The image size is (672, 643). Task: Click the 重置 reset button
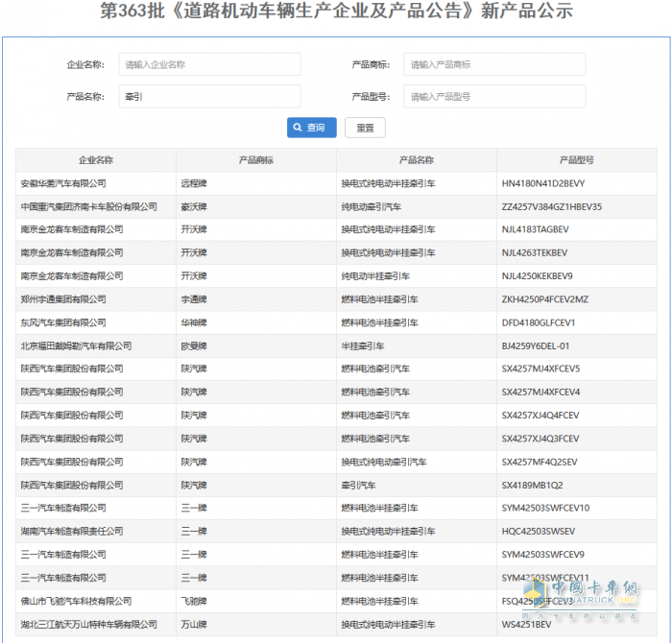[365, 128]
